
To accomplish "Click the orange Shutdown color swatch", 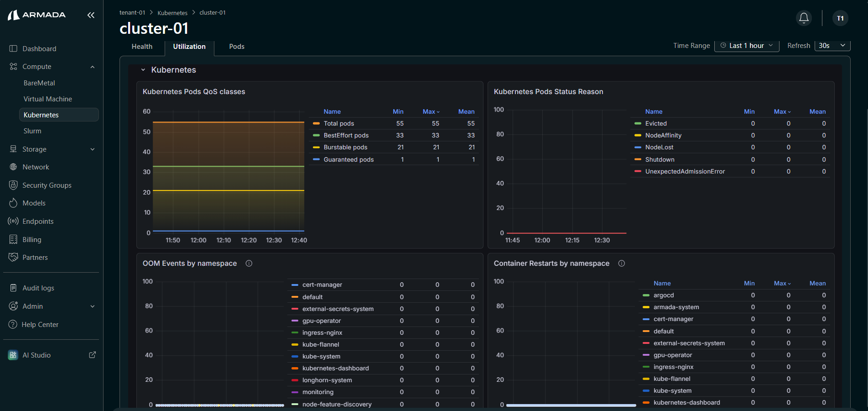I will point(638,159).
